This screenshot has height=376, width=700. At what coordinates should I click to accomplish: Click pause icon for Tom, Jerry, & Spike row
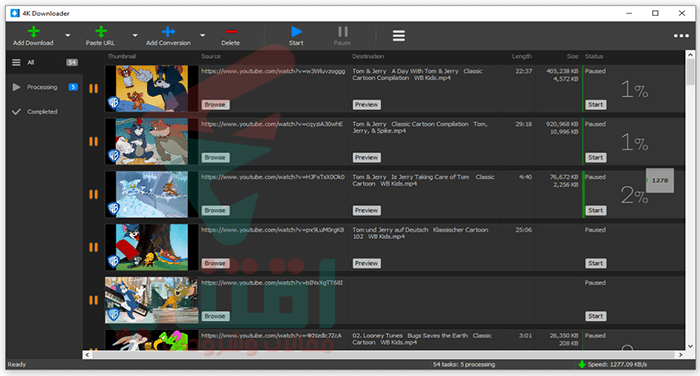(93, 142)
